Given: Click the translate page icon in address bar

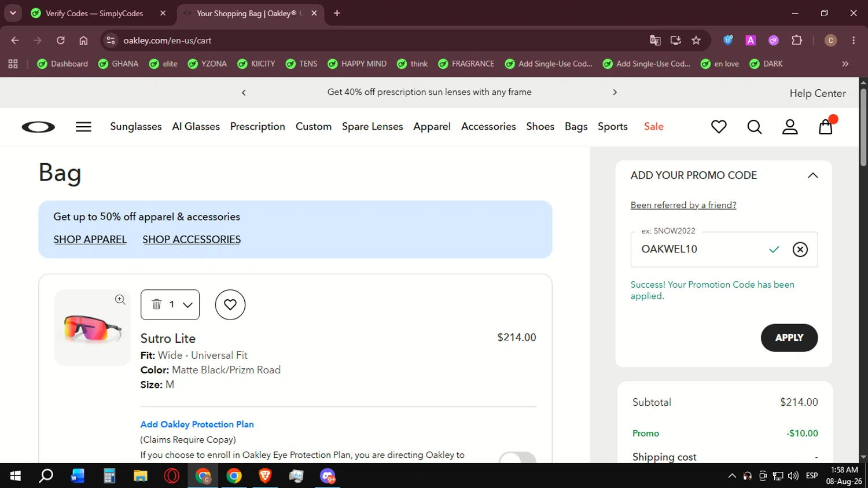Looking at the screenshot, I should (x=655, y=41).
